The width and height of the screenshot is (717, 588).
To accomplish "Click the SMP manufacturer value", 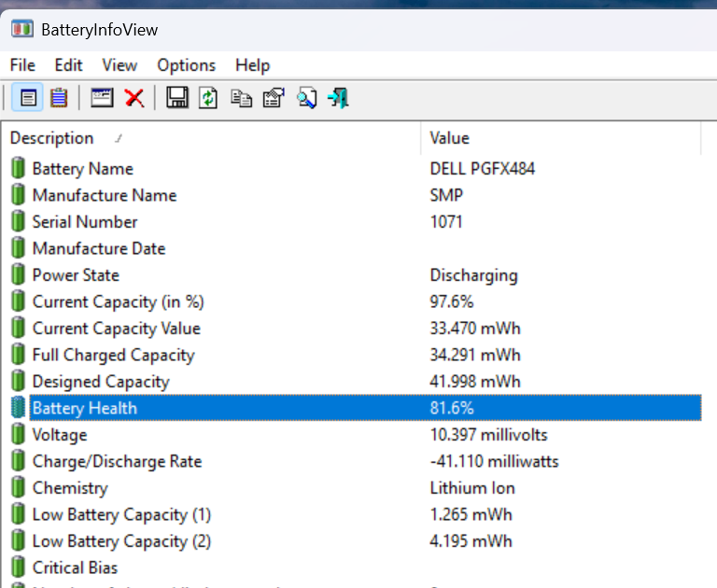I will [446, 195].
